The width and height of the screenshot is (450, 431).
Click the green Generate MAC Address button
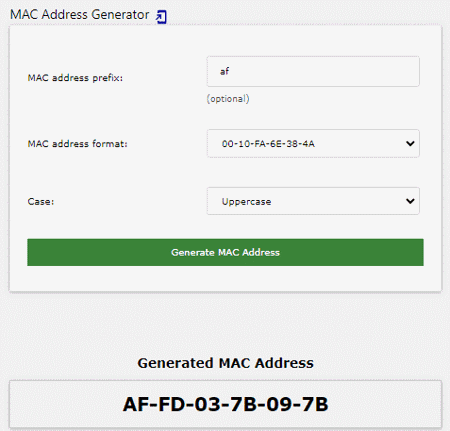click(225, 252)
